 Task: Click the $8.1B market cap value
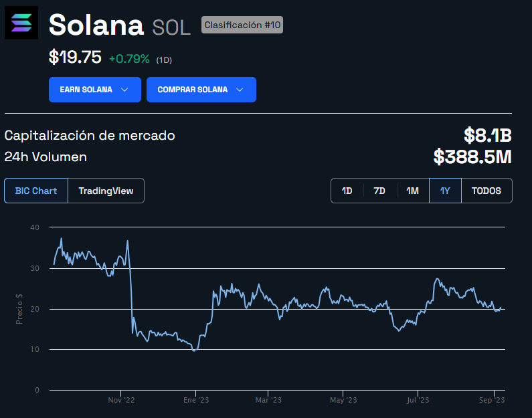(x=488, y=135)
